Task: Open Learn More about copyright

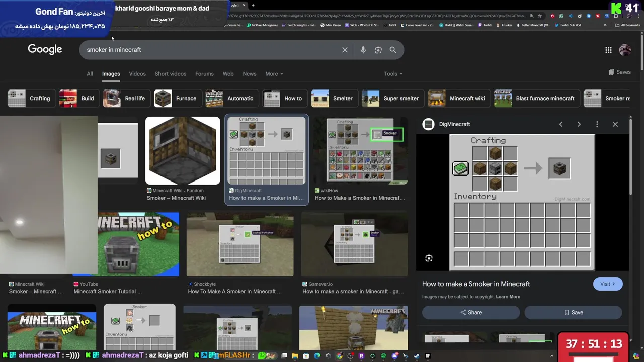Action: 508,297
